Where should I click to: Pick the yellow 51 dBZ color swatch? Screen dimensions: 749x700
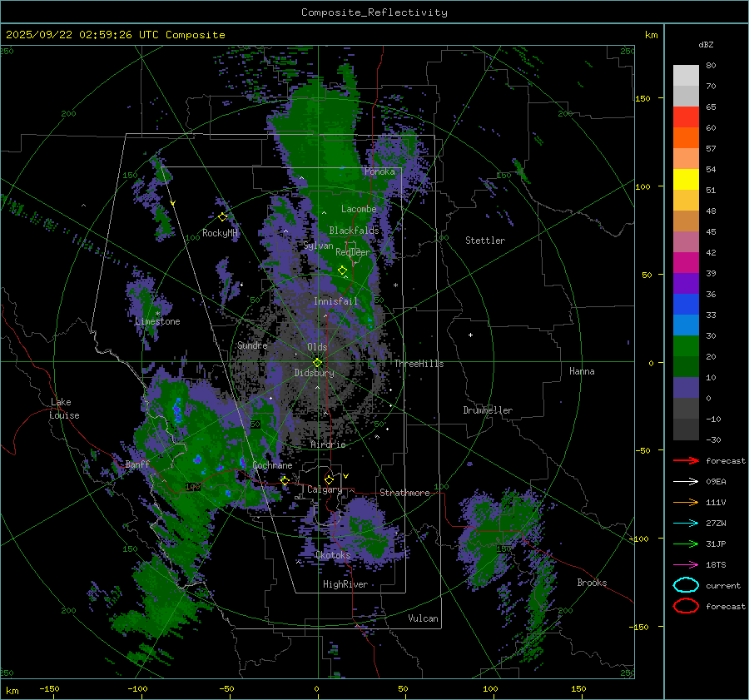686,180
